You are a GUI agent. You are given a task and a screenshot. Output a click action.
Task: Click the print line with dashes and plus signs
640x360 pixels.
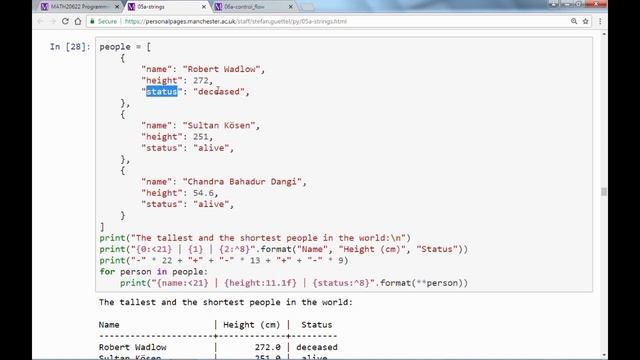coord(224,260)
